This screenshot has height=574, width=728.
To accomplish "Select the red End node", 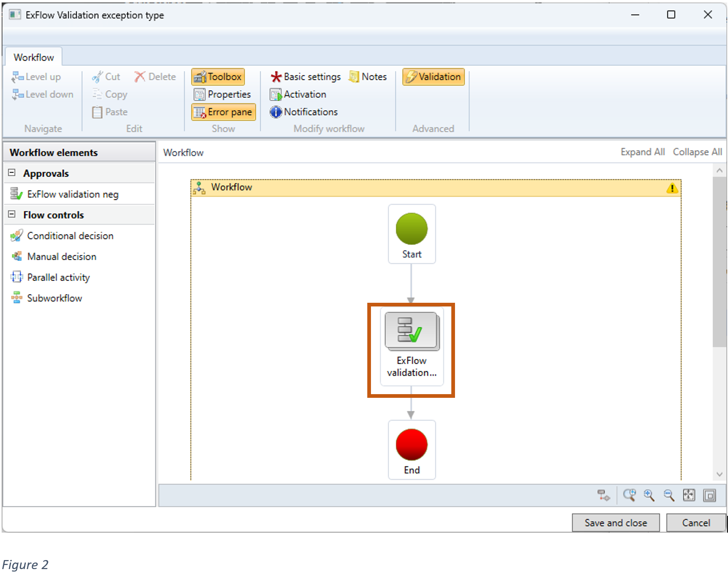I will pyautogui.click(x=412, y=450).
